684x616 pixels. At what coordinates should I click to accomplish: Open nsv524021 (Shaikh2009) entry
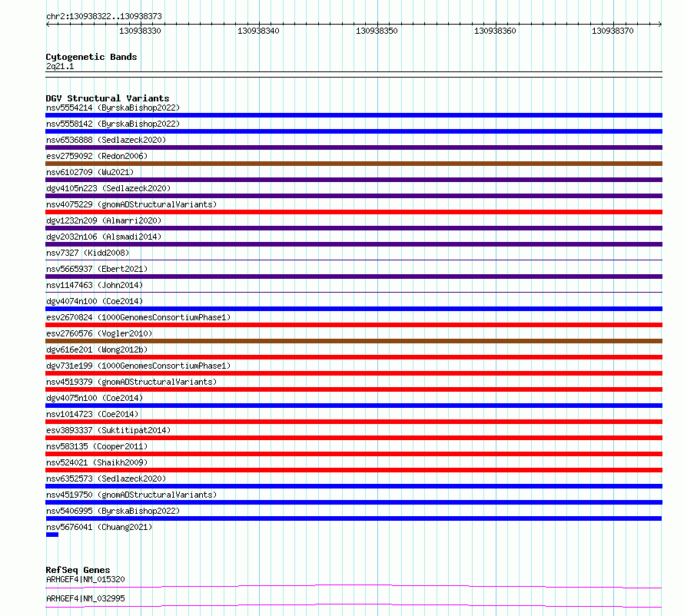pyautogui.click(x=97, y=462)
